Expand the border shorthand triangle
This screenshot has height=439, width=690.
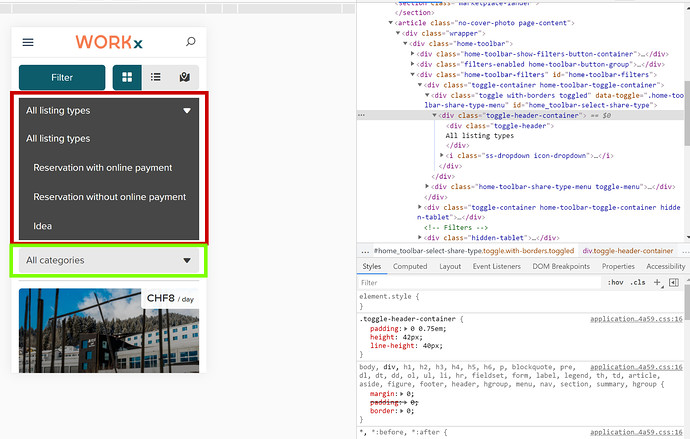(x=402, y=411)
